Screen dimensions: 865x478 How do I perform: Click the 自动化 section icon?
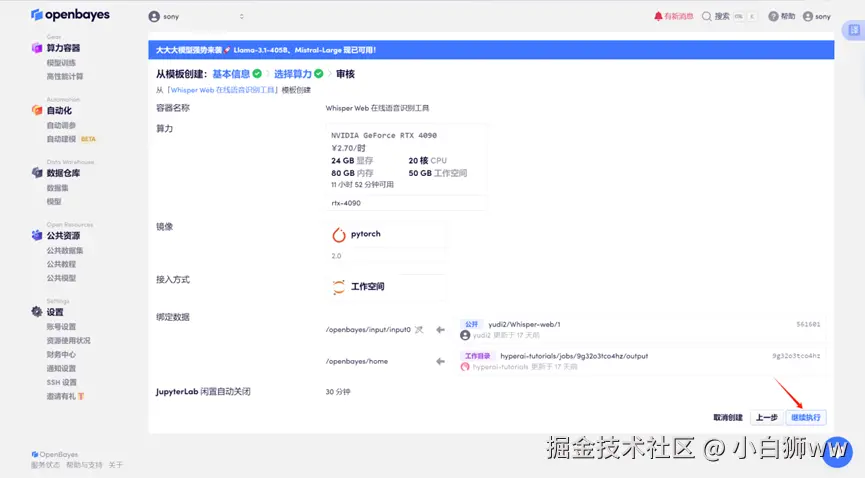click(x=37, y=110)
